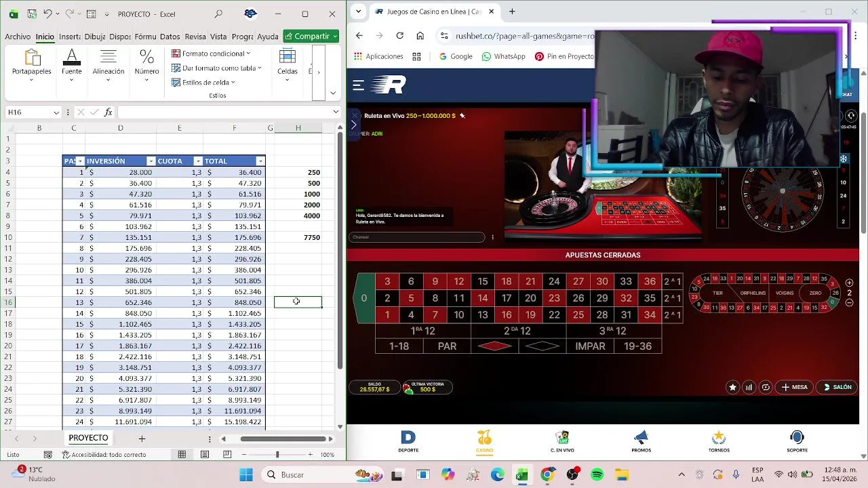Reload the Chrome page
Image resolution: width=868 pixels, height=488 pixels.
[399, 36]
